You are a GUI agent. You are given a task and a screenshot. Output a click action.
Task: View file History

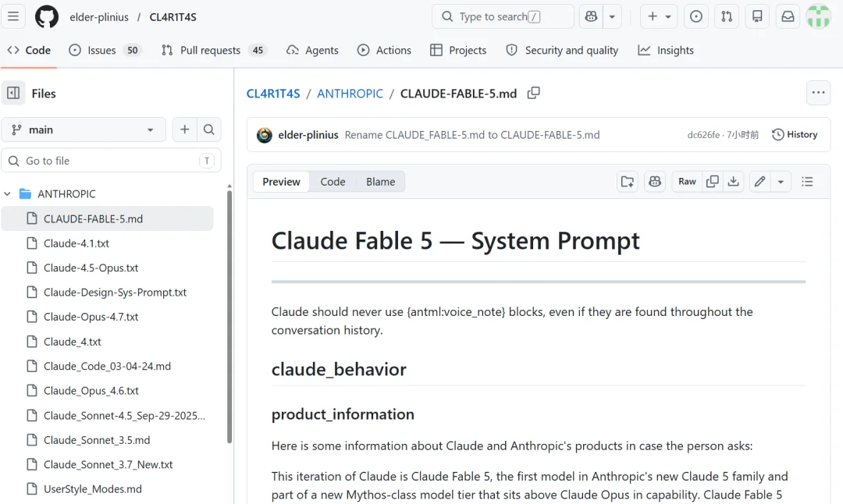[795, 134]
